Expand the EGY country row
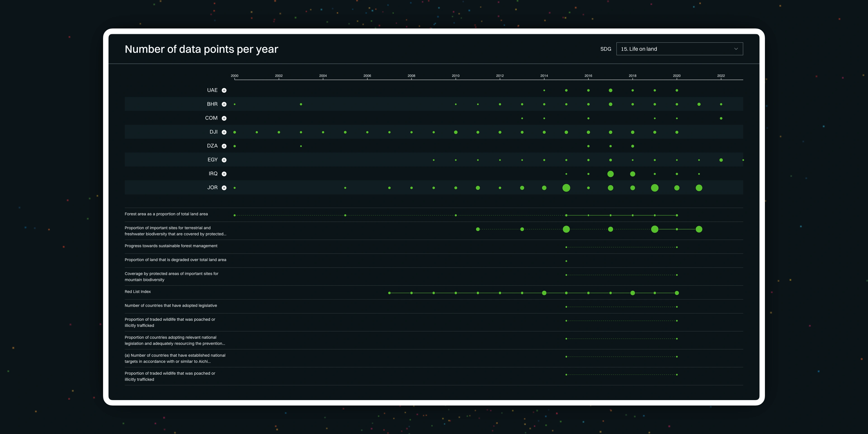The height and width of the screenshot is (434, 868). (x=224, y=160)
